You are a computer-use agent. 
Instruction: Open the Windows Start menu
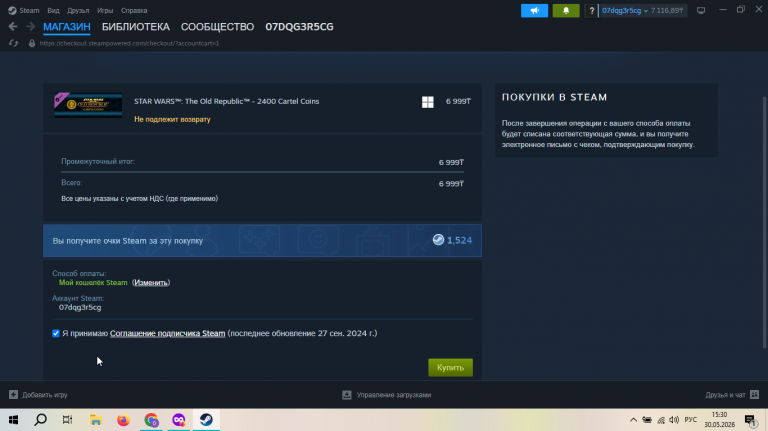[13, 420]
